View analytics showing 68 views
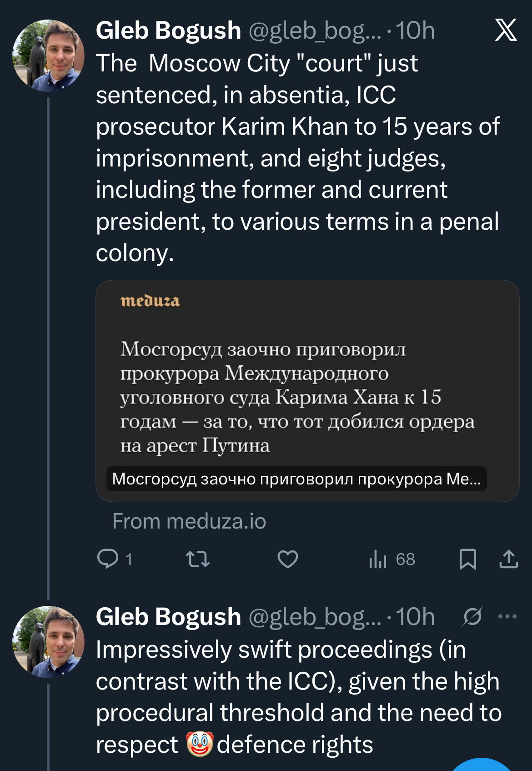 pos(391,559)
